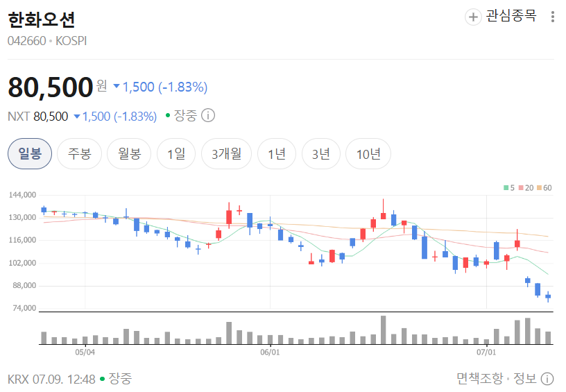Click the 88,000 price axis label
Screen dimensions: 566x392
coord(24,286)
